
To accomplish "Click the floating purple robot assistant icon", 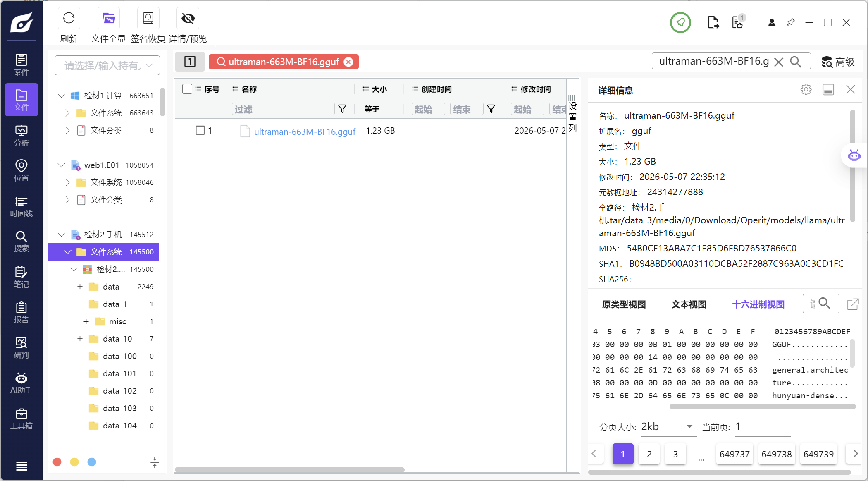I will 854,156.
